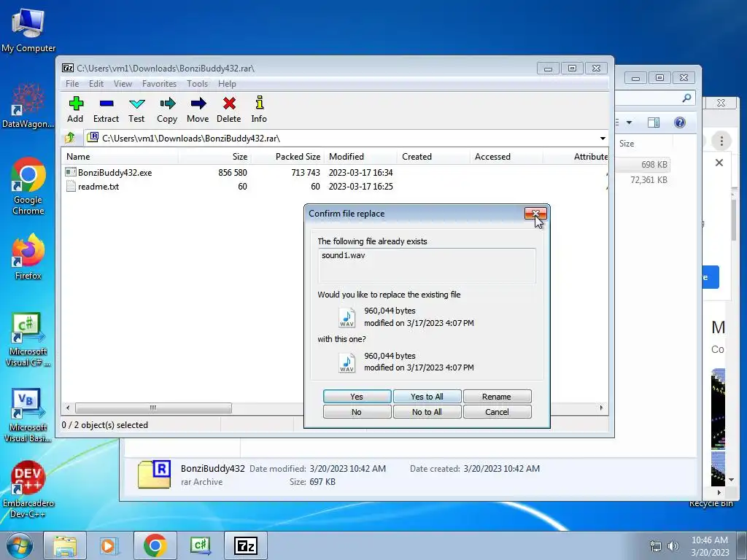Click Yes to replace sound1.wav
This screenshot has width=747, height=560.
coord(357,396)
